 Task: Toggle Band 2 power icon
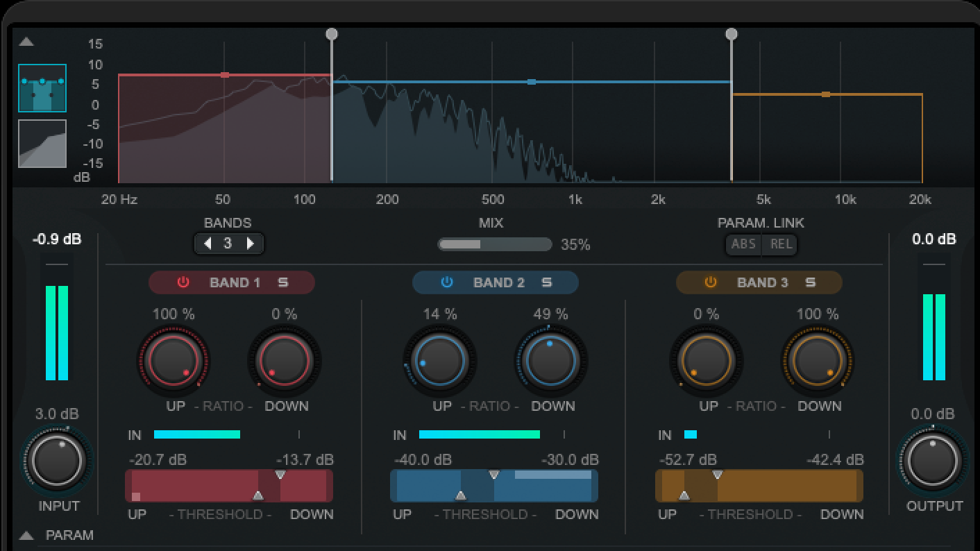(447, 282)
